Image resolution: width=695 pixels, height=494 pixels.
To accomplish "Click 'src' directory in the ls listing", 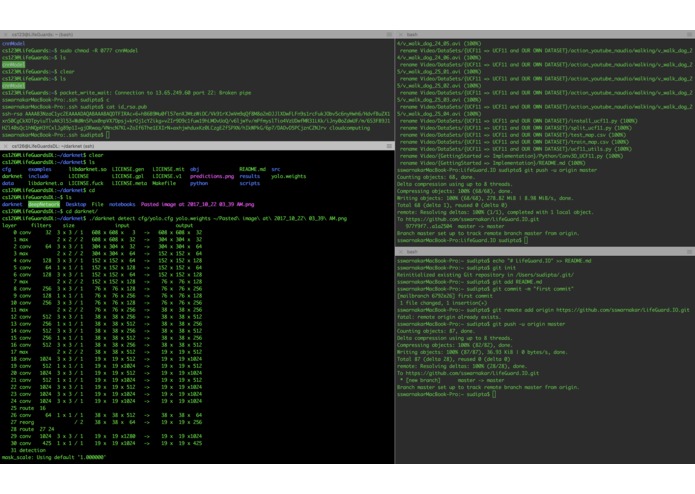I will tap(276, 169).
